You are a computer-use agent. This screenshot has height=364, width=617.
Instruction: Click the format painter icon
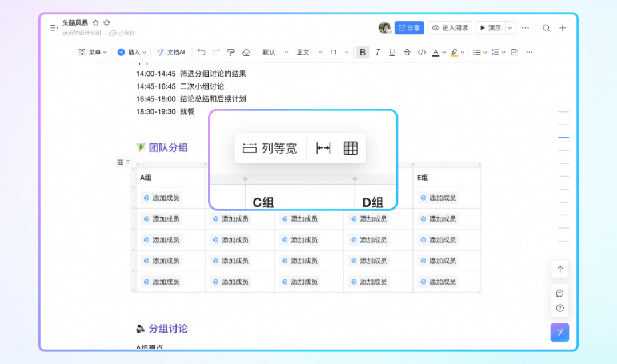[x=231, y=52]
